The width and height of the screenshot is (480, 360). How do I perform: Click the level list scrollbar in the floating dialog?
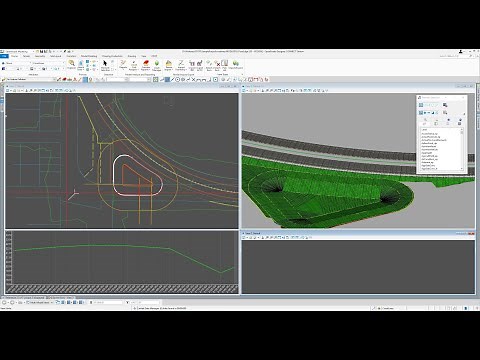click(x=462, y=148)
